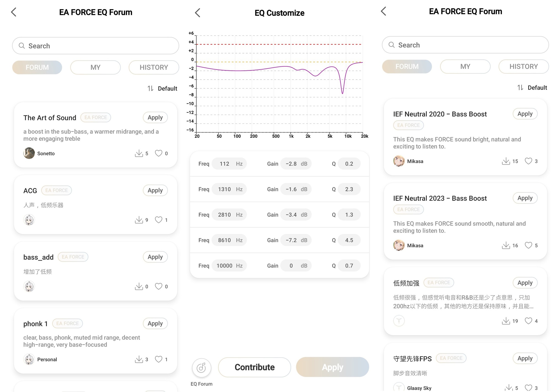Screen dimensions: 551x392
Task: Switch to MY tab in left forum
Action: coord(95,67)
